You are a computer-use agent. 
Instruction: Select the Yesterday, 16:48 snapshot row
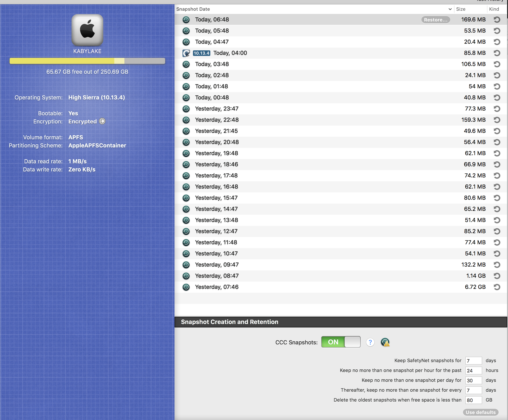coord(341,186)
